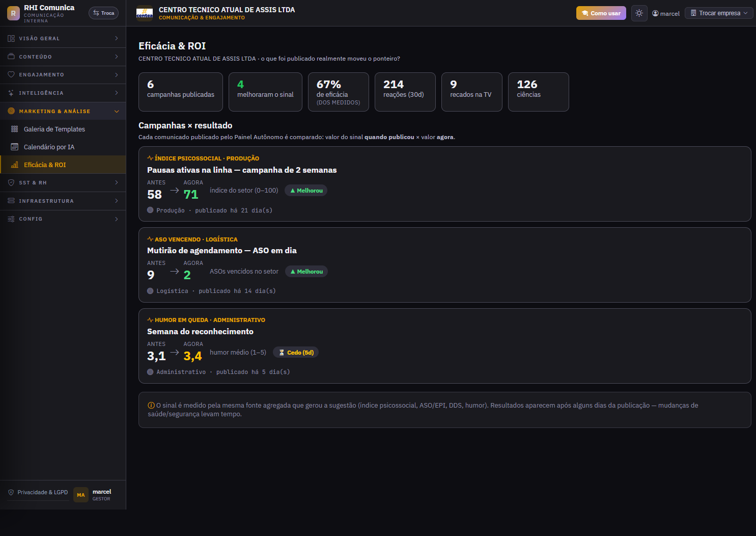Click the Visão Geral dashboard icon
This screenshot has height=536, width=756.
(x=11, y=38)
